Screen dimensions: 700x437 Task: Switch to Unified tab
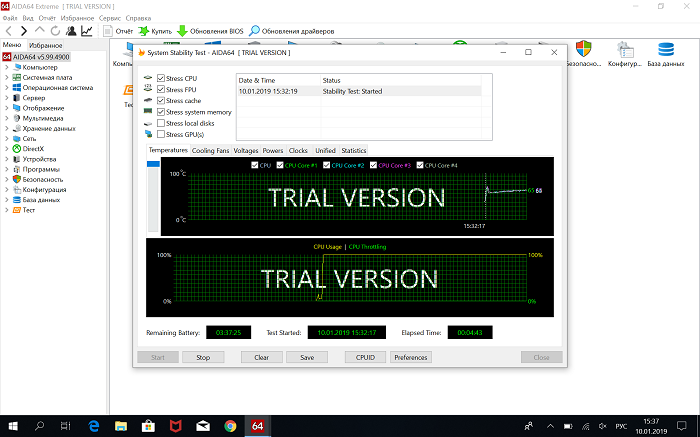pyautogui.click(x=325, y=151)
